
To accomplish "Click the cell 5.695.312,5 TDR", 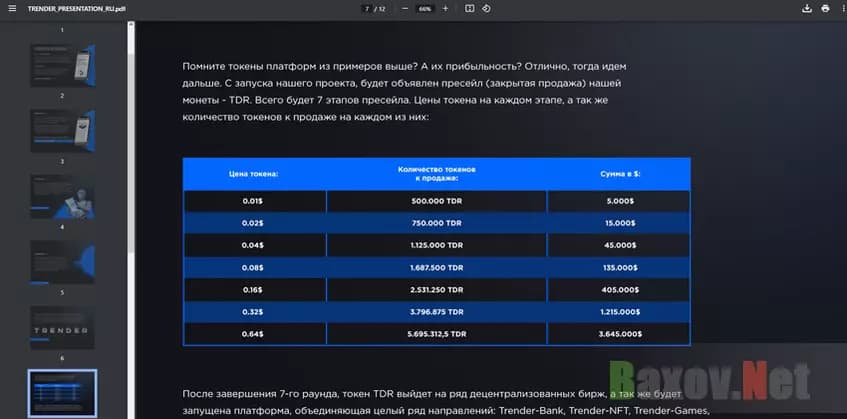I will [x=436, y=334].
